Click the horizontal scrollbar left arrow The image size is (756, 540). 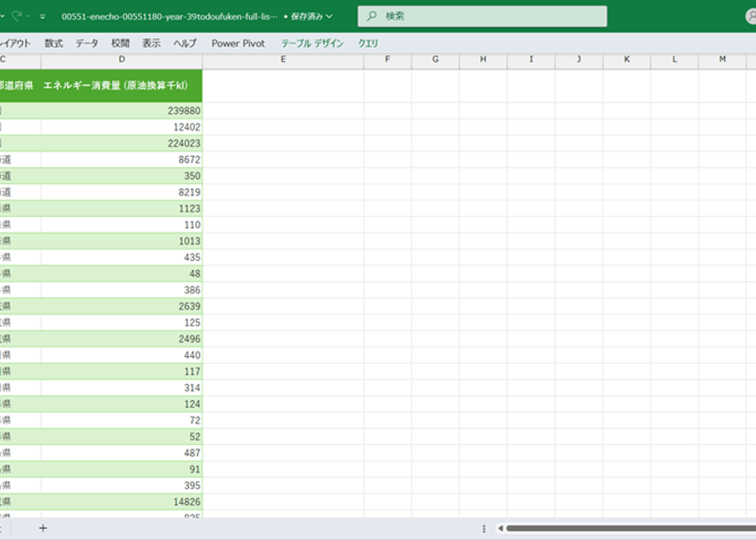pos(500,529)
